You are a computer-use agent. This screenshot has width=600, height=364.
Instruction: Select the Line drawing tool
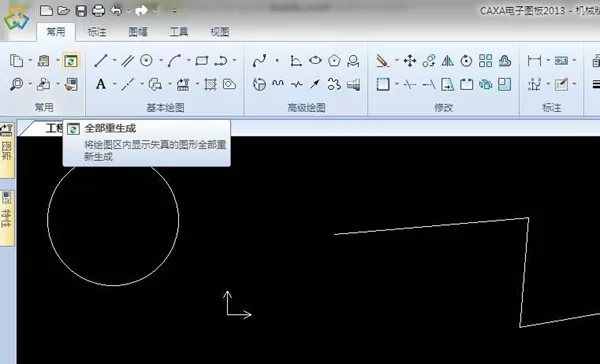pyautogui.click(x=101, y=60)
